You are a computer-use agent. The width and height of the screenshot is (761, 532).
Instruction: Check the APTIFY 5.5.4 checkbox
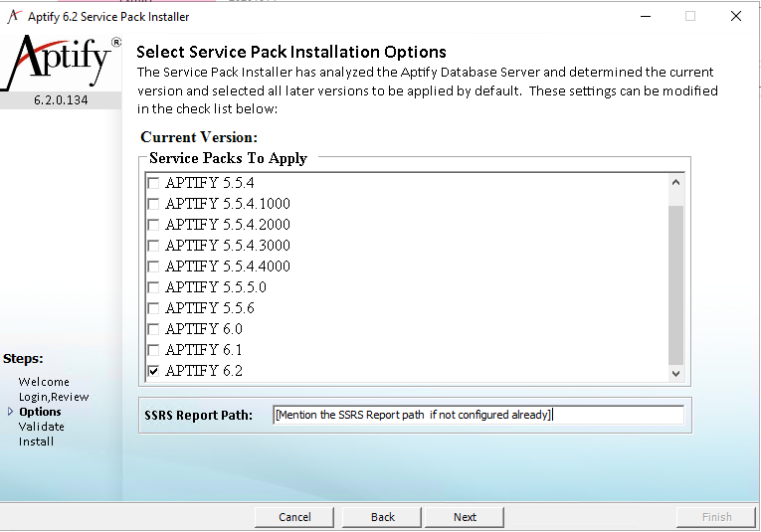(x=153, y=183)
